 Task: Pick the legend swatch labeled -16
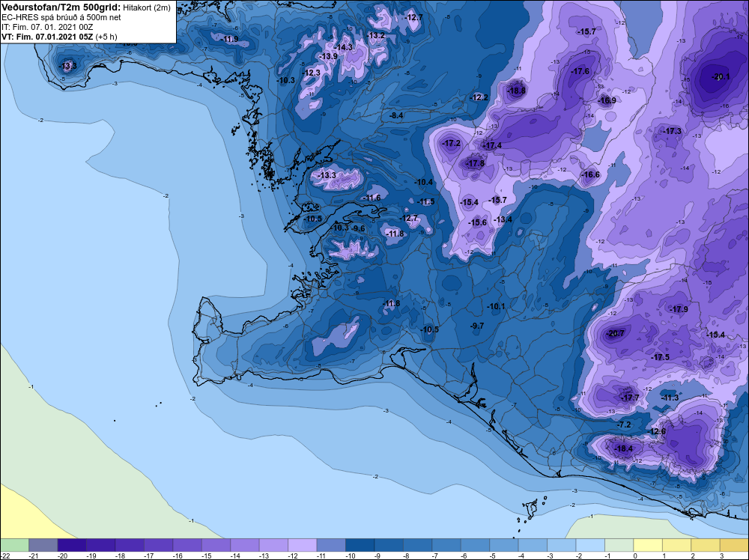(x=187, y=545)
